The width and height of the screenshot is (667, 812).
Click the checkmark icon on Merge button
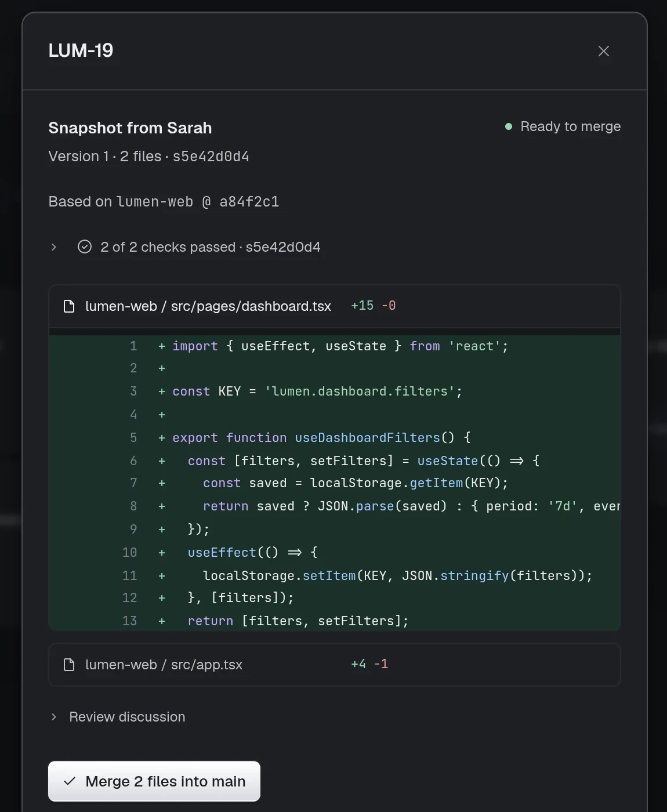pyautogui.click(x=70, y=781)
